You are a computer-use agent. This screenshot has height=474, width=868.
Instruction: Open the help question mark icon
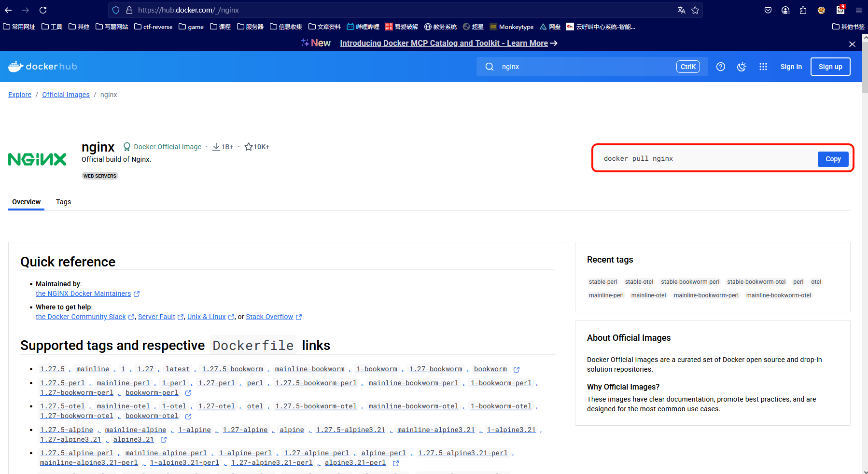[x=720, y=67]
